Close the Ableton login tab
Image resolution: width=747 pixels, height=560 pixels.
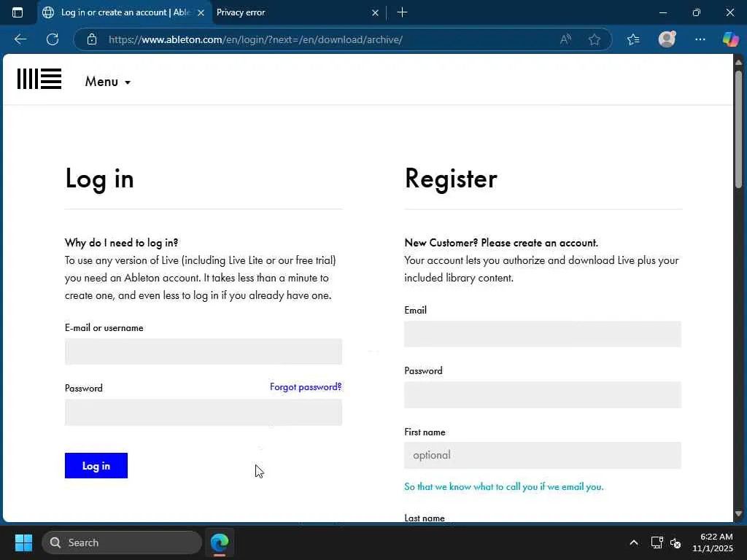[x=201, y=13]
